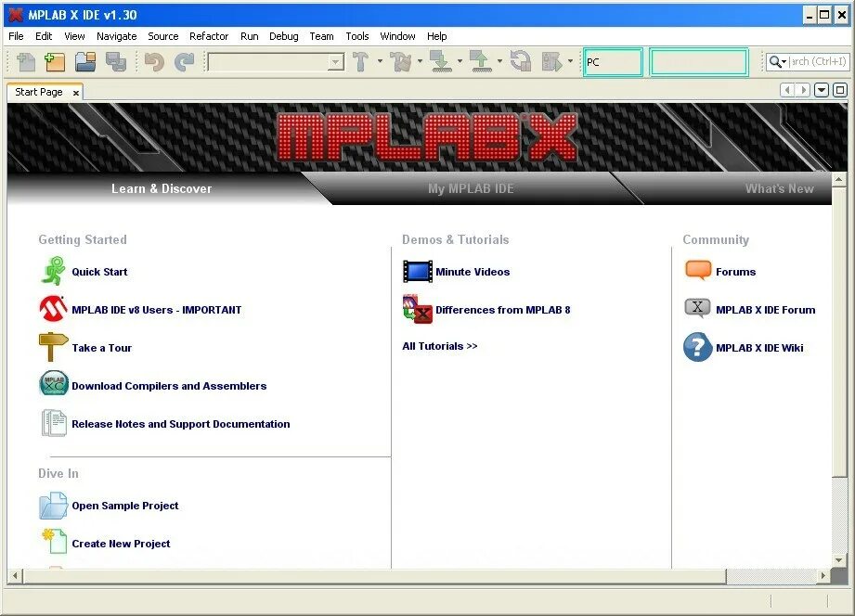Click the New File toolbar icon

pos(26,61)
